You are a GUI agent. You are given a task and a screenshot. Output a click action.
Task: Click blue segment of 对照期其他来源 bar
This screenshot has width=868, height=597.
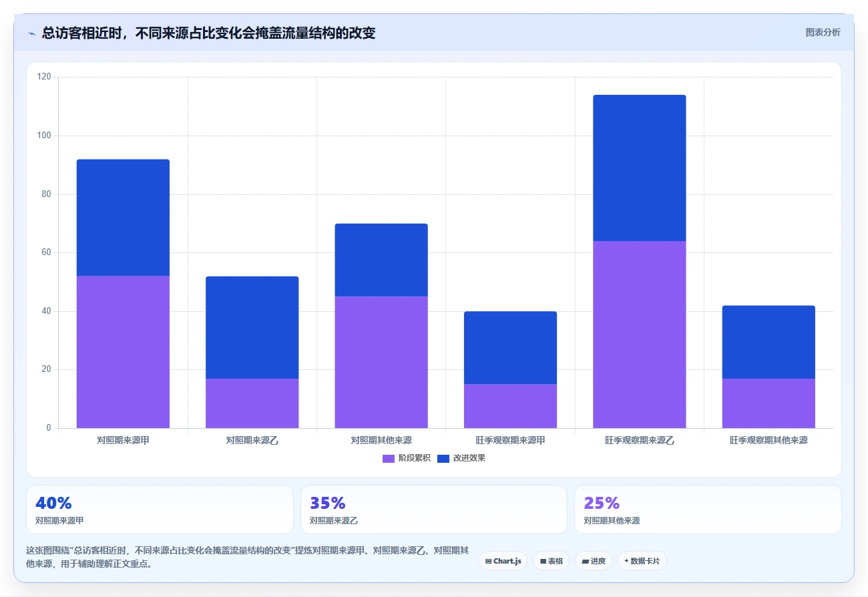click(381, 260)
